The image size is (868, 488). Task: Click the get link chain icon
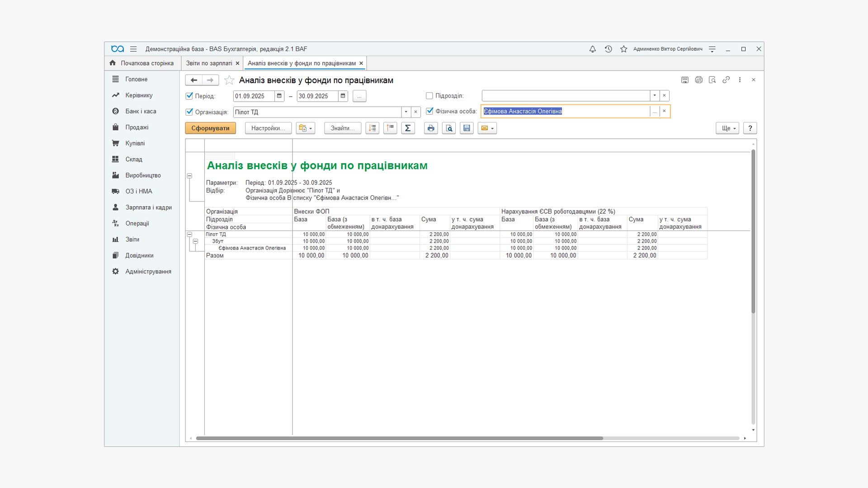(726, 80)
